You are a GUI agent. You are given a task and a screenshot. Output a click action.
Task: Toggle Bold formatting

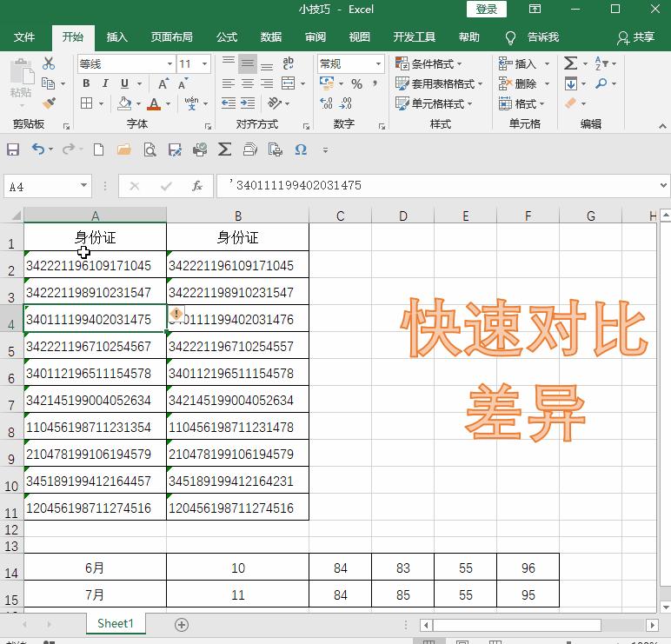coord(86,83)
